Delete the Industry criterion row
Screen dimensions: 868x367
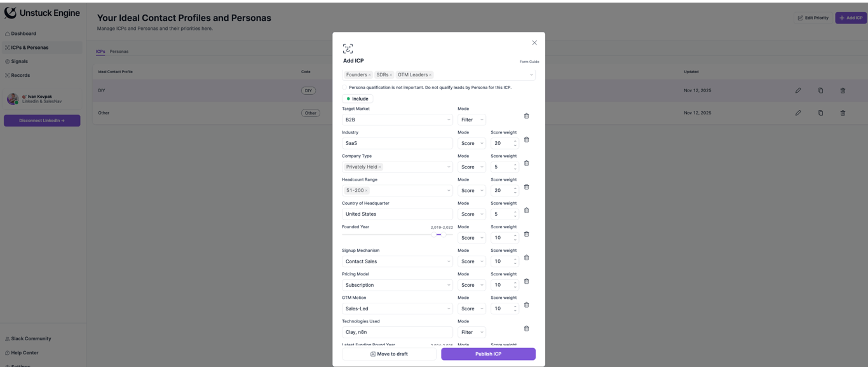pos(526,140)
